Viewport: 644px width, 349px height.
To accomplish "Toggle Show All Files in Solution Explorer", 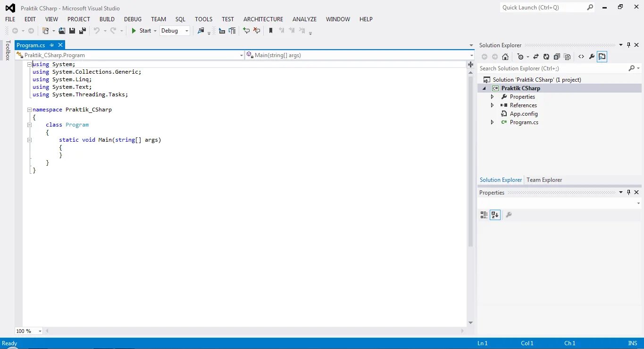I will point(567,57).
